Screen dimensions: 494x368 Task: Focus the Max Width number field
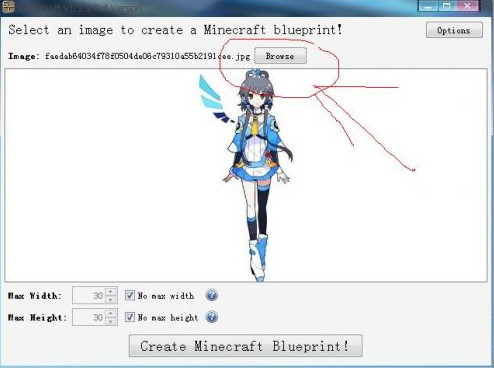point(89,295)
